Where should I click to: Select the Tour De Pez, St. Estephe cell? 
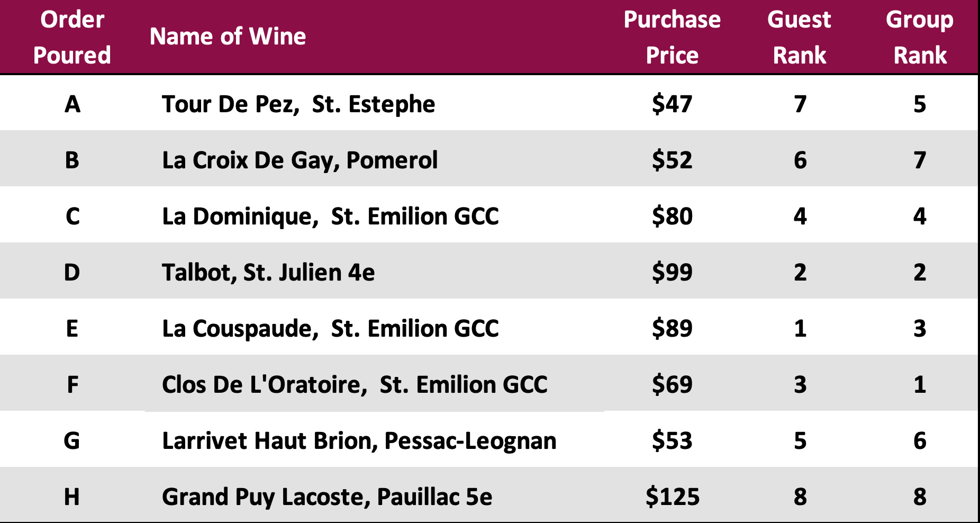298,104
